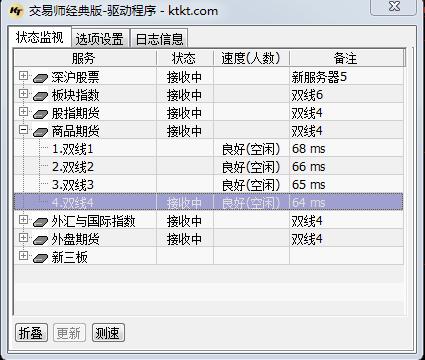
Task: Open the 日志信息 tab
Action: tap(160, 39)
